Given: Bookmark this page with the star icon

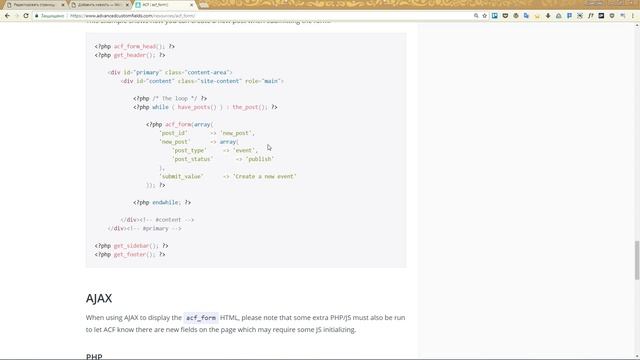Looking at the screenshot, I should point(484,16).
